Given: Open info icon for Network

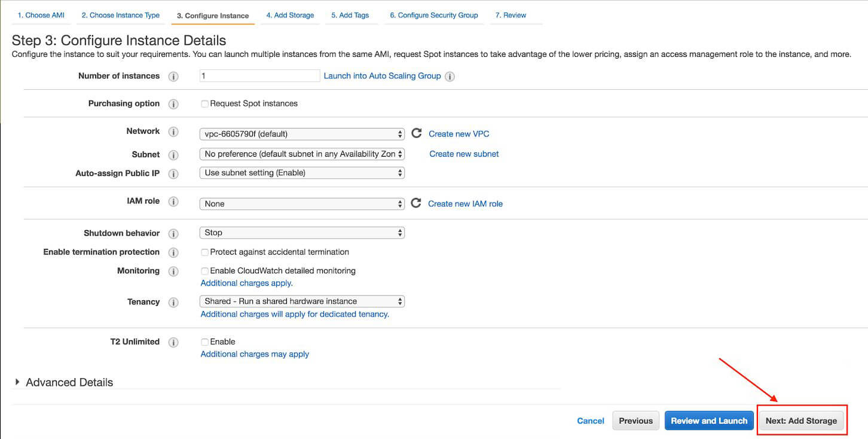Looking at the screenshot, I should [x=173, y=132].
